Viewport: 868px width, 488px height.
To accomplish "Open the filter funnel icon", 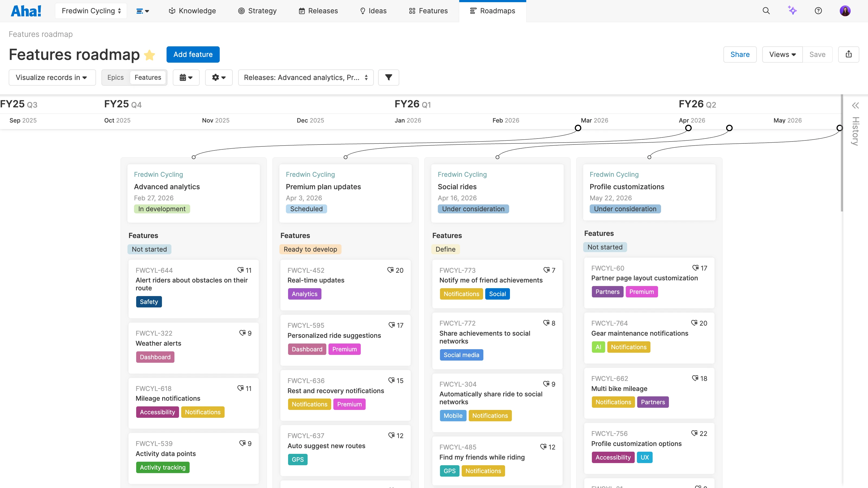I will (388, 78).
